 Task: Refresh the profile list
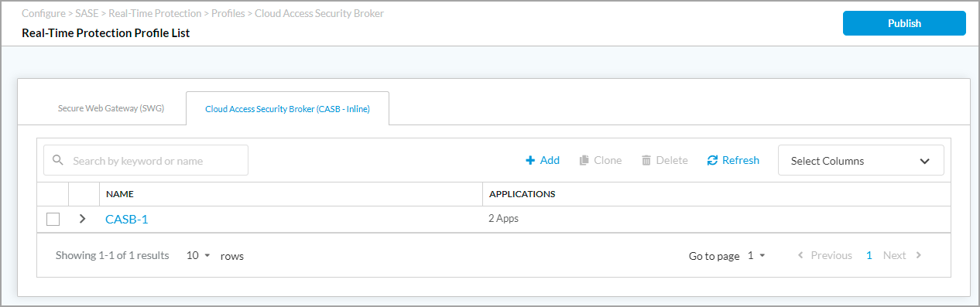[x=733, y=160]
